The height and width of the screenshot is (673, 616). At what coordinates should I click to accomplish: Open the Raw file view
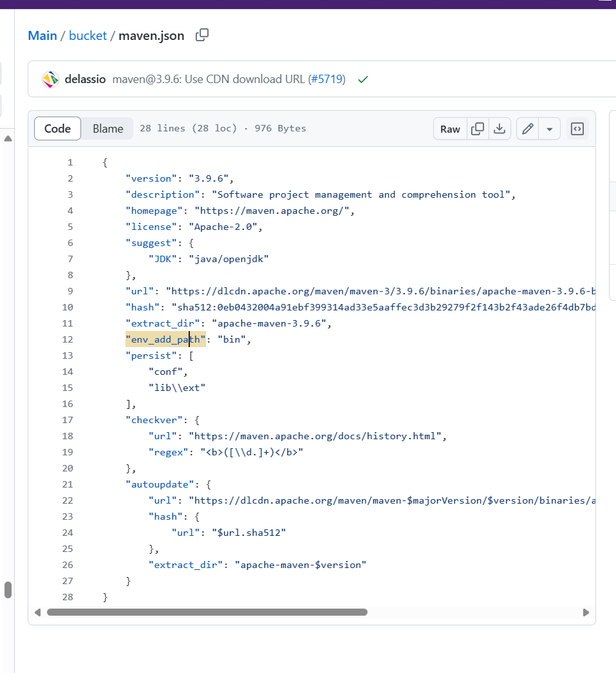[450, 129]
